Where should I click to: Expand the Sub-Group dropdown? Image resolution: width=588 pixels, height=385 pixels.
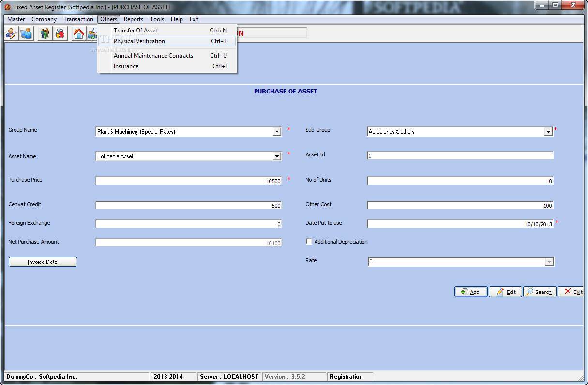pos(548,132)
